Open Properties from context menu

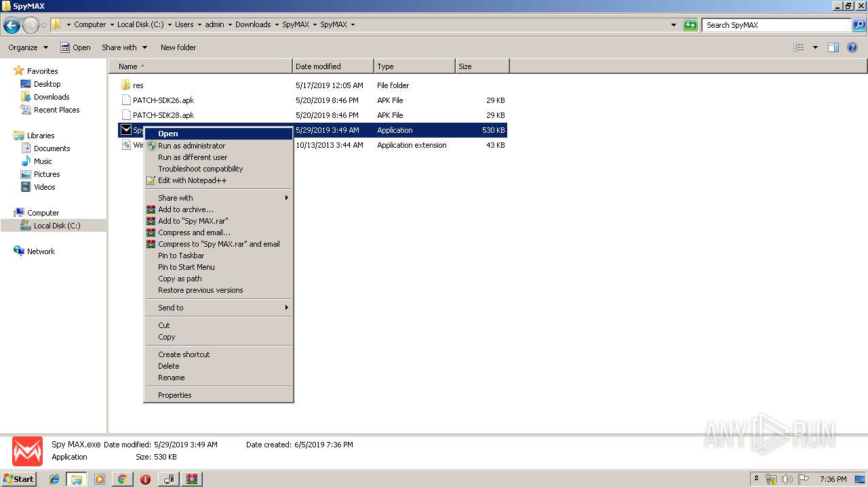point(218,395)
